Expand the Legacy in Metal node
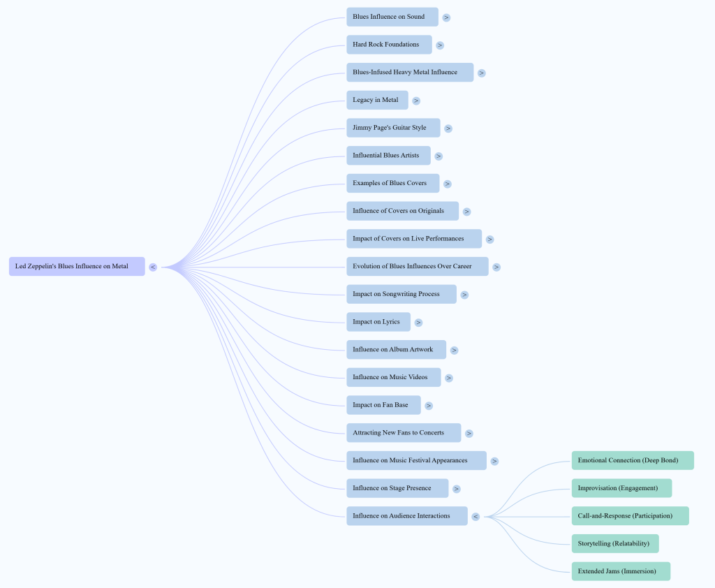The height and width of the screenshot is (588, 715). click(416, 101)
